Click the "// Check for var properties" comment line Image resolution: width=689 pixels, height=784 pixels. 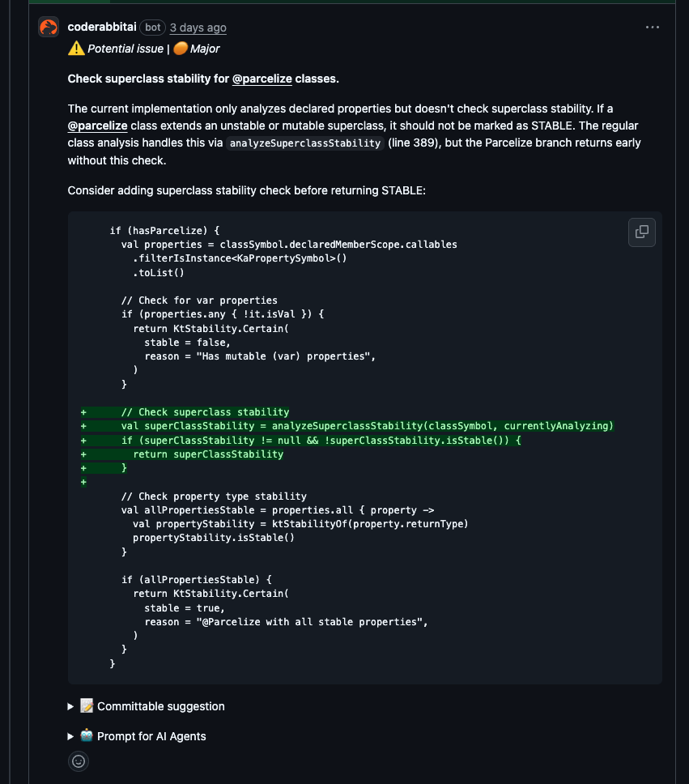click(x=199, y=300)
